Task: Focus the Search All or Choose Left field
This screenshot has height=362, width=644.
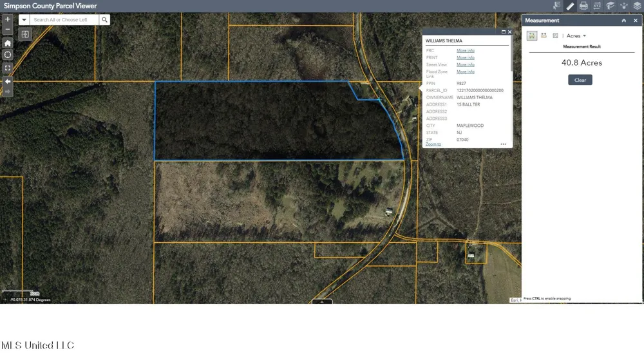Action: point(64,20)
